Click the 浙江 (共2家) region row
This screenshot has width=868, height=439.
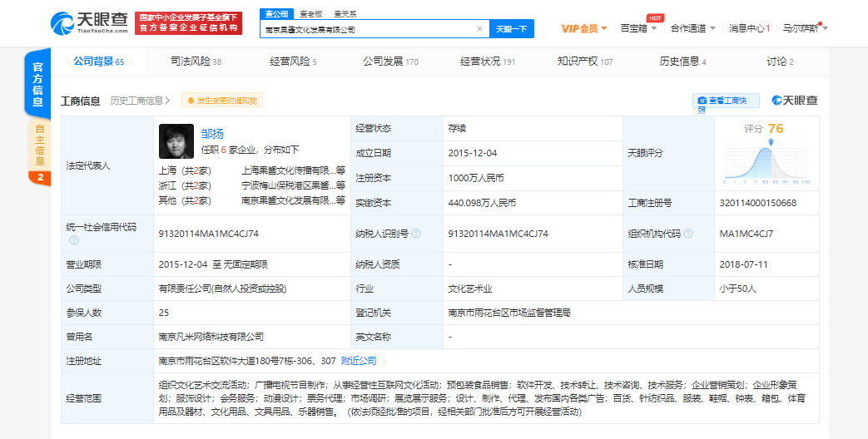click(x=185, y=185)
